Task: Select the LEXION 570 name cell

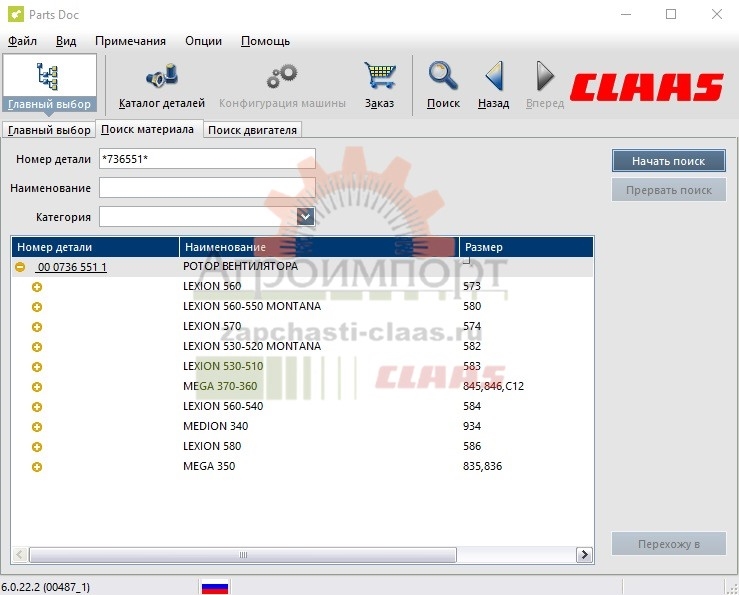Action: tap(212, 326)
